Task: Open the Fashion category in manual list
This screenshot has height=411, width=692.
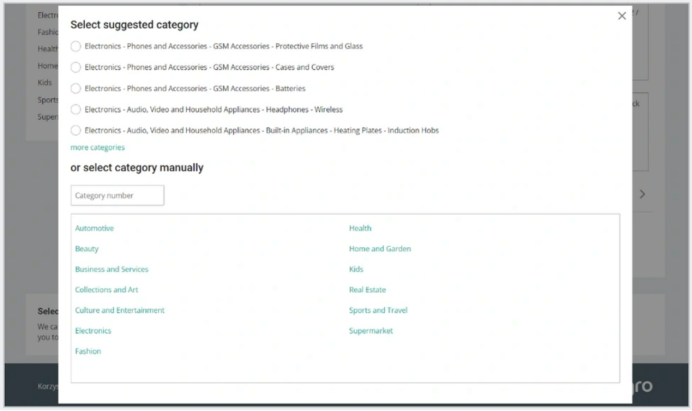Action: click(88, 351)
